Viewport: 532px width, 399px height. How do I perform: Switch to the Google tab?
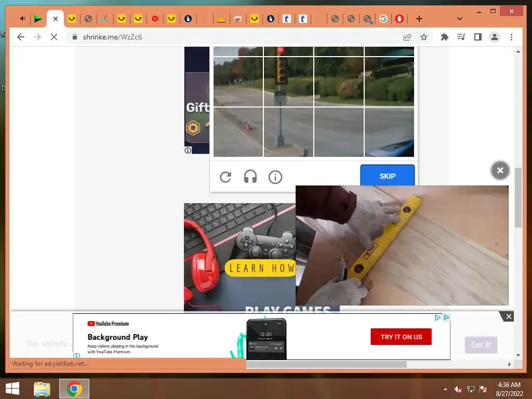[x=383, y=19]
